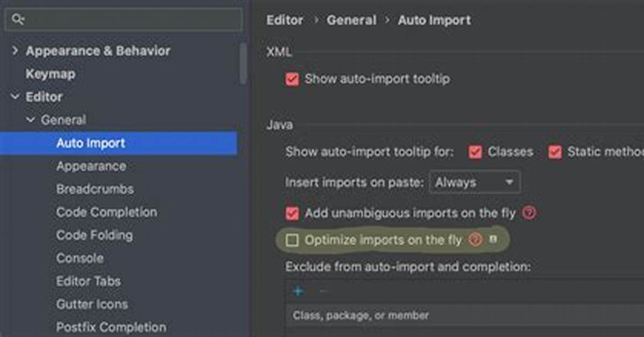Collapse the Editor tree node arrow
This screenshot has width=644, height=337.
(15, 97)
